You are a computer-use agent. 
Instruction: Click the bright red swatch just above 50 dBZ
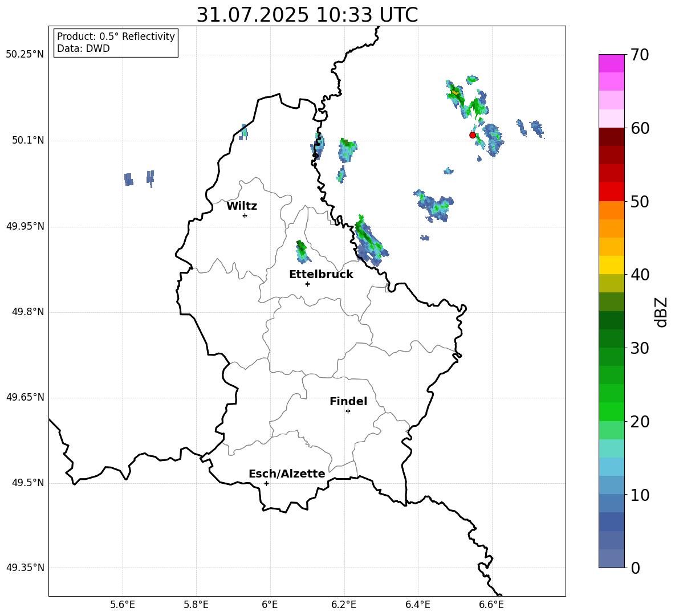[x=612, y=192]
